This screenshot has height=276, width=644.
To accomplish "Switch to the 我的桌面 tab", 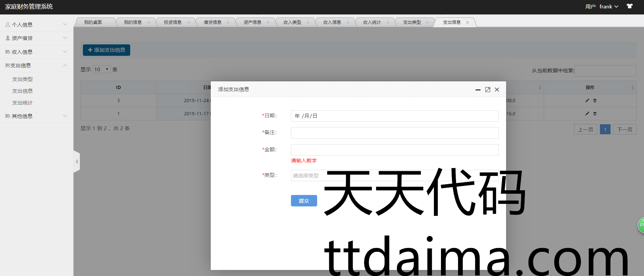I will [93, 23].
